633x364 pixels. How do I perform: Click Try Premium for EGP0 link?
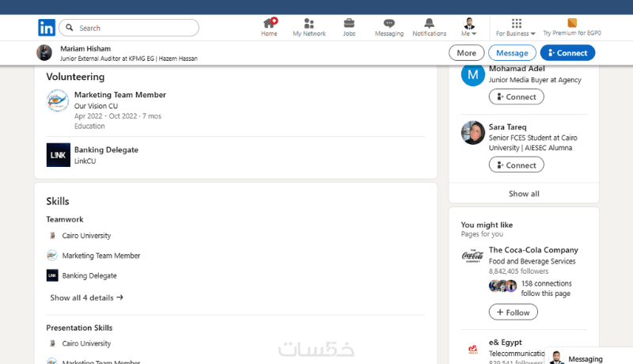point(571,28)
